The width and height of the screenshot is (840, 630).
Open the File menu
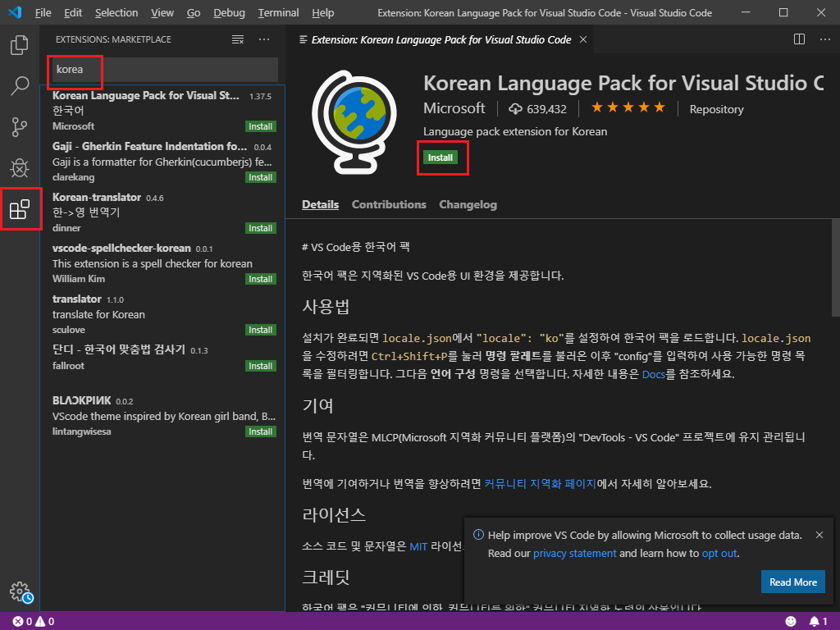43,13
